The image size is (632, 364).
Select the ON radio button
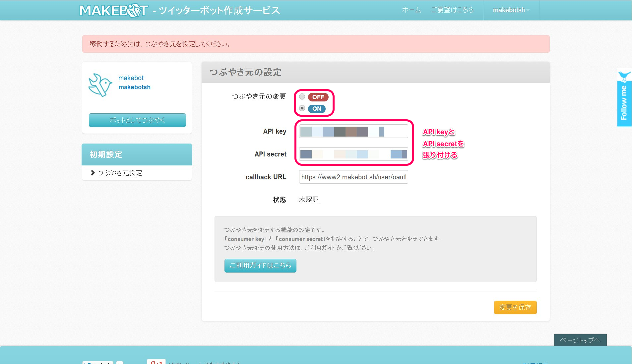tap(302, 108)
